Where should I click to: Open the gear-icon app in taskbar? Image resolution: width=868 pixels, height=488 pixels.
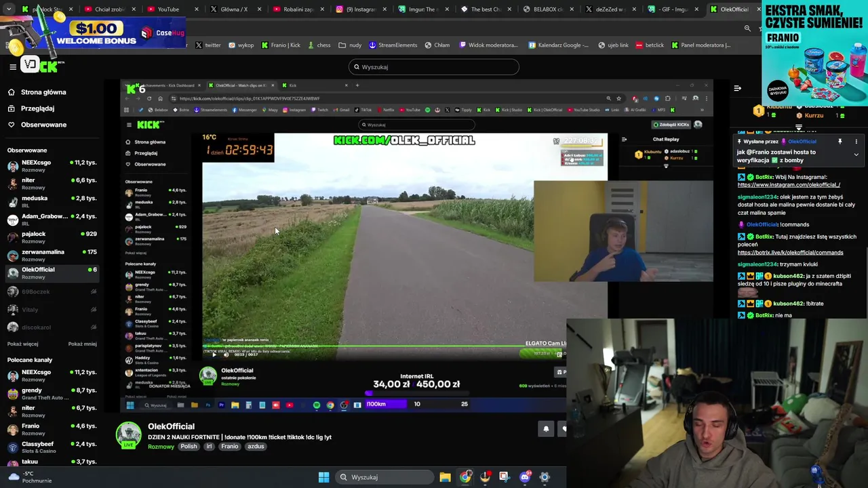(x=545, y=477)
